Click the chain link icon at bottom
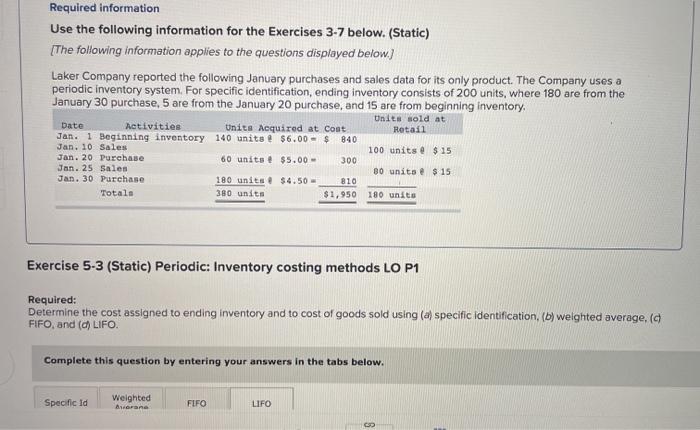This screenshot has width=700, height=430. (369, 425)
